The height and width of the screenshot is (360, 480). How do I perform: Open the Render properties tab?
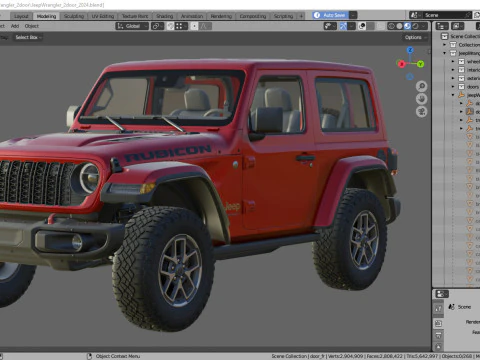click(x=438, y=323)
